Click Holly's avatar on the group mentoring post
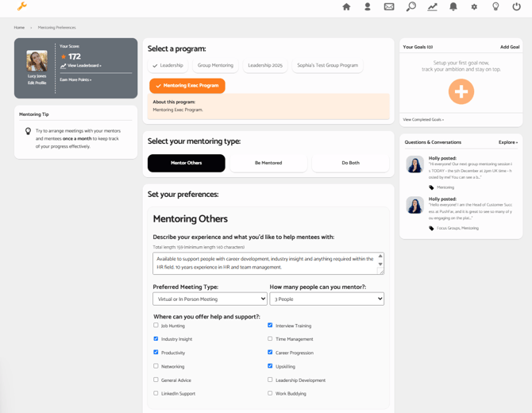532x413 pixels. click(x=414, y=164)
